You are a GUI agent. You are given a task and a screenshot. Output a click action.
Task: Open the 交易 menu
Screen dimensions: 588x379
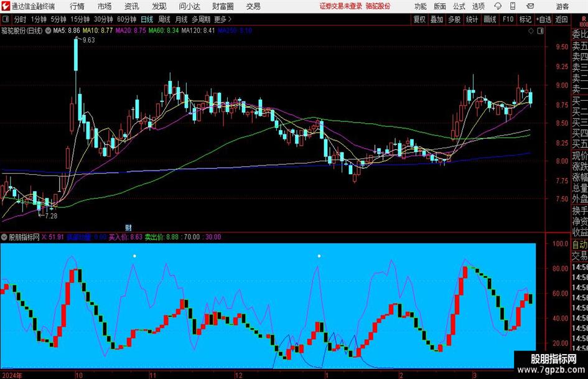(253, 6)
